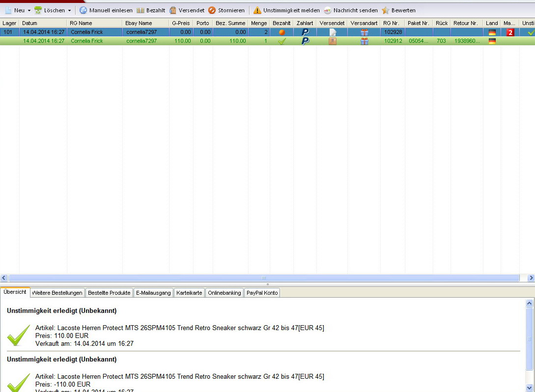Click orange unpaid status dot in first row
This screenshot has height=392, width=535.
282,32
